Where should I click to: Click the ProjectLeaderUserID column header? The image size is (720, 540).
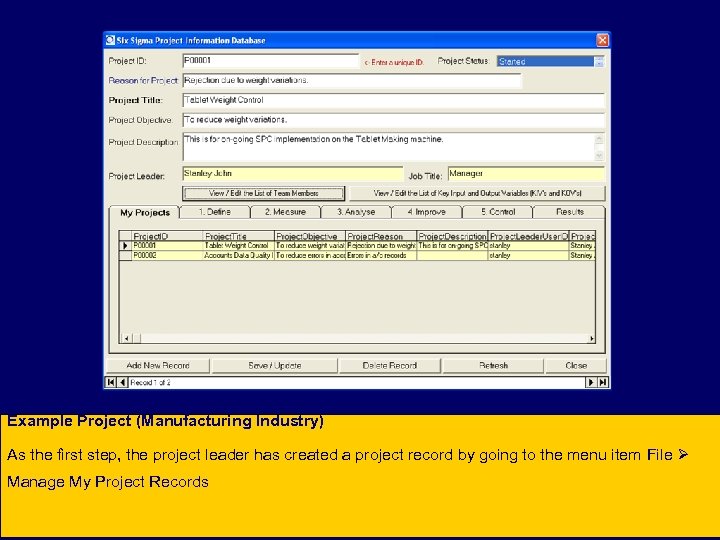tap(529, 236)
